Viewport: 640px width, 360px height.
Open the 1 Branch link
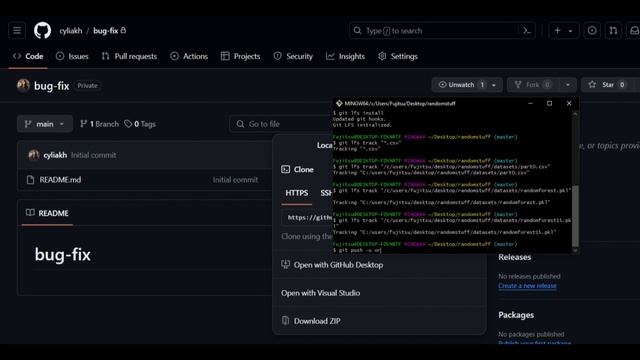pyautogui.click(x=99, y=124)
